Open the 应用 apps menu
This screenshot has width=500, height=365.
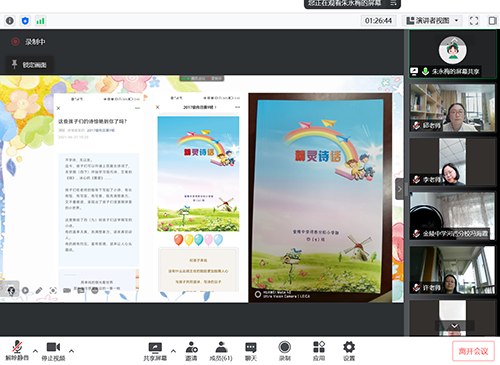click(x=319, y=351)
